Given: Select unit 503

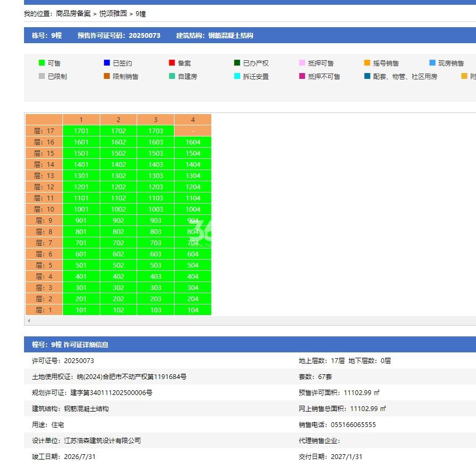Looking at the screenshot, I should (x=156, y=265).
